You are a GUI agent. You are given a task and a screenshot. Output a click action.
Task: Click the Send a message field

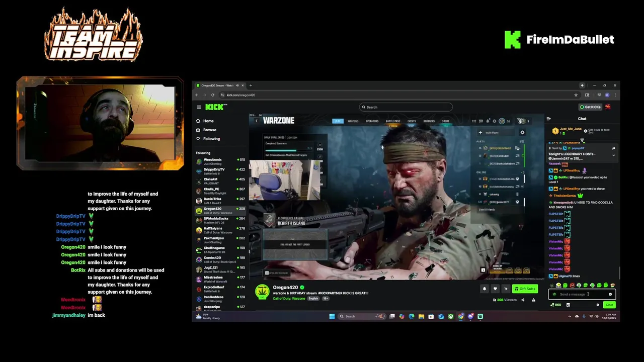582,294
